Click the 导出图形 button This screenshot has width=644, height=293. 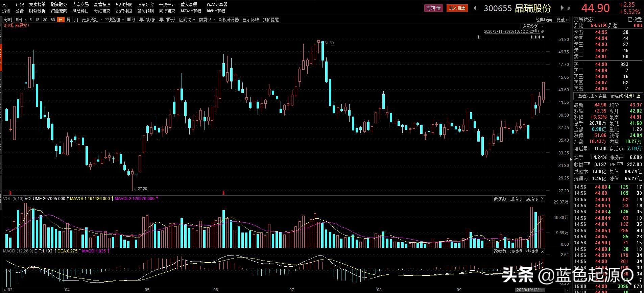point(167,20)
